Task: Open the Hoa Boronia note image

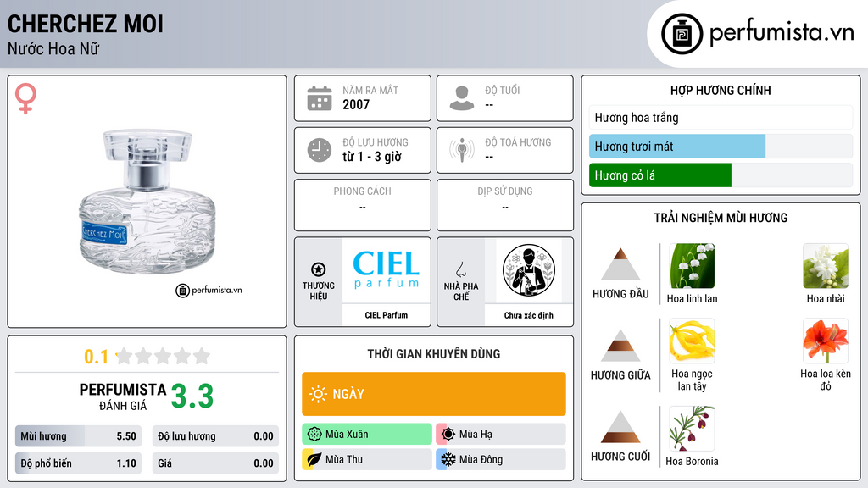Action: point(692,428)
